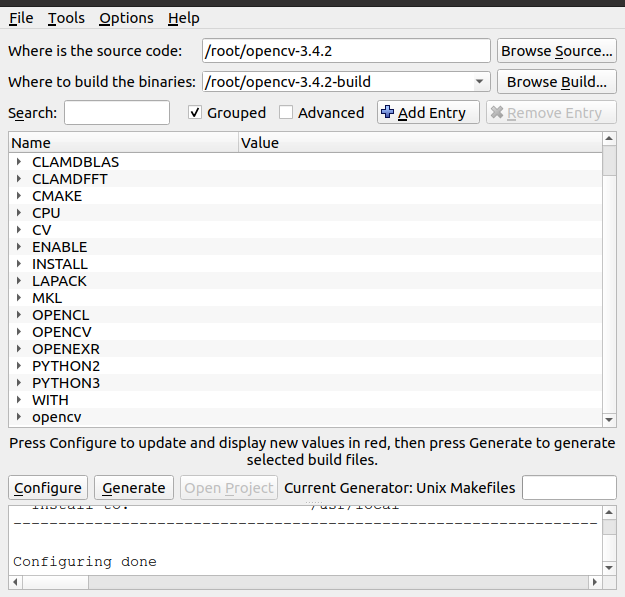The width and height of the screenshot is (625, 597).
Task: Sort by the Name column header
Action: tap(124, 143)
